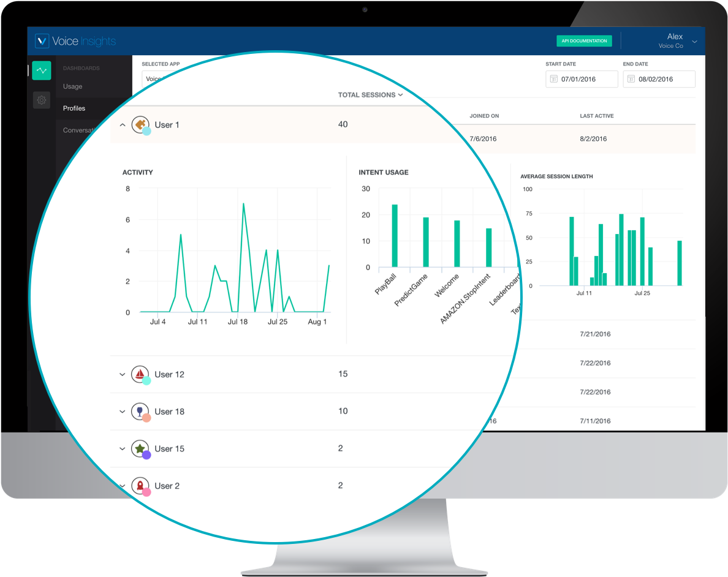Expand the User 12 profile row

coord(122,374)
